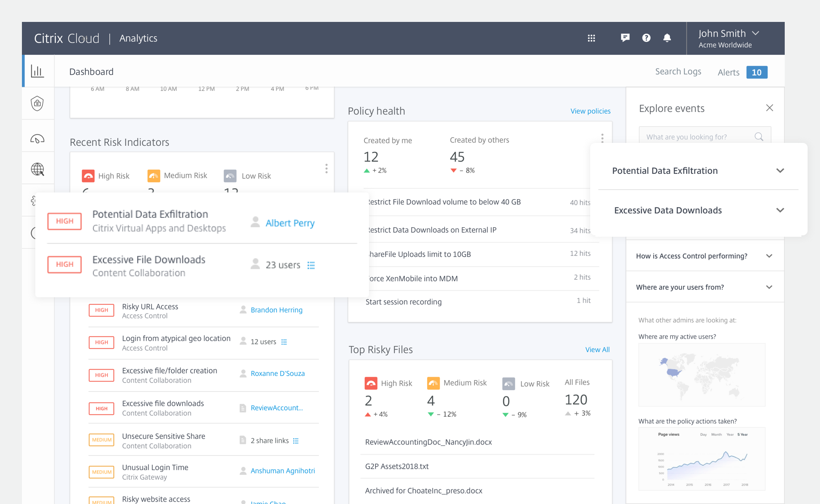Open the security shield sidebar icon
The width and height of the screenshot is (820, 504).
37,103
